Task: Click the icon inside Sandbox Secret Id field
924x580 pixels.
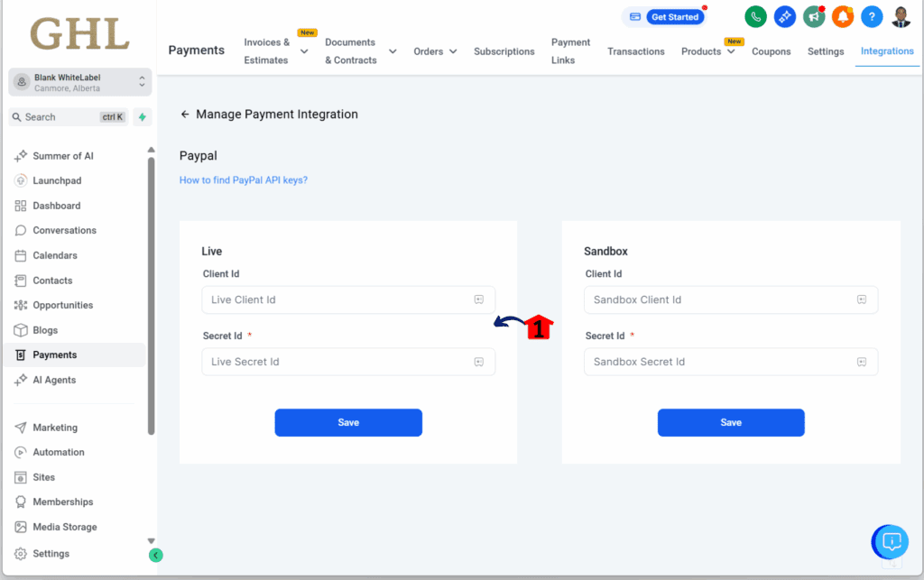Action: coord(862,362)
